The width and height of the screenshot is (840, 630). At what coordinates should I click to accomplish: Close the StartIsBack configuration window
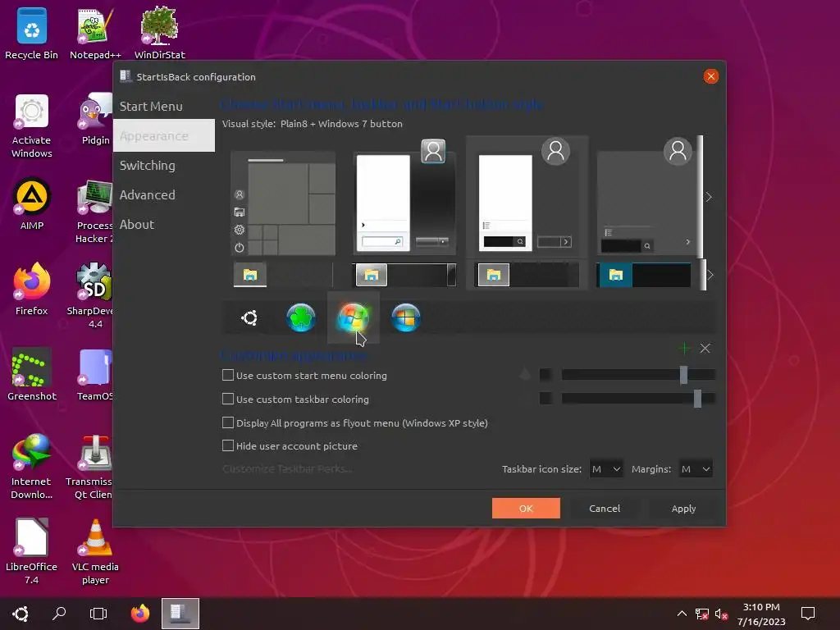(x=711, y=76)
